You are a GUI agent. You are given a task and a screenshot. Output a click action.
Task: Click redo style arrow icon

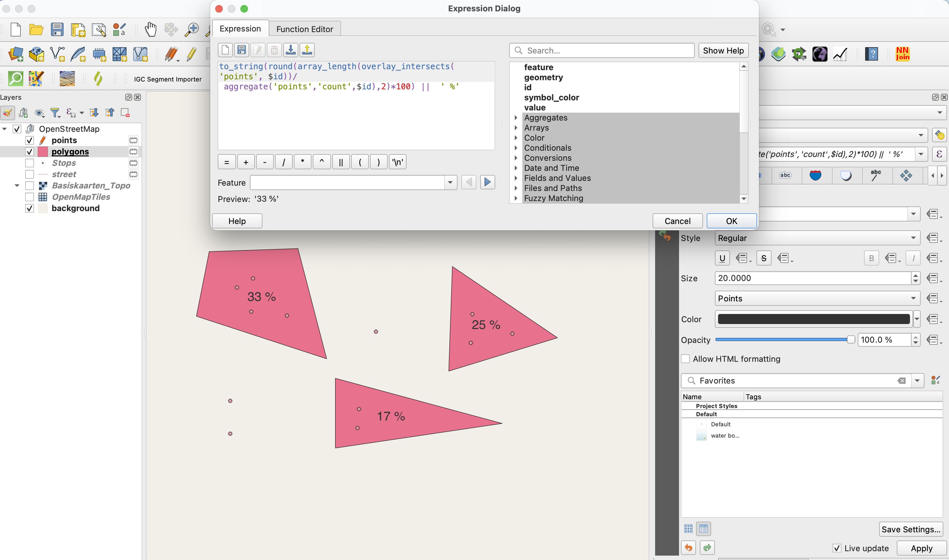[707, 547]
